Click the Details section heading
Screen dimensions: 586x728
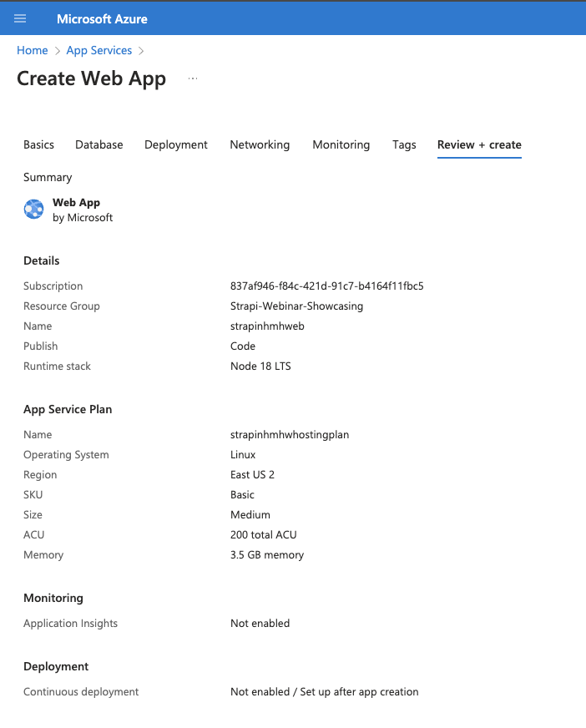pyautogui.click(x=42, y=260)
